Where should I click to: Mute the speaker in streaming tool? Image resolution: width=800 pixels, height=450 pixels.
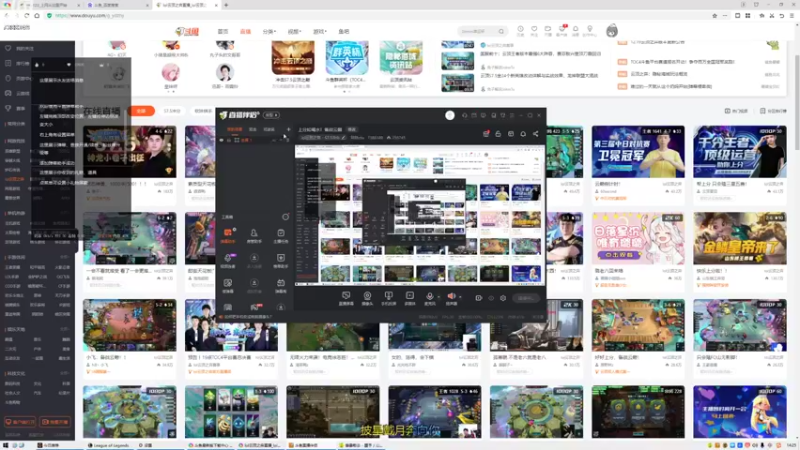[451, 298]
